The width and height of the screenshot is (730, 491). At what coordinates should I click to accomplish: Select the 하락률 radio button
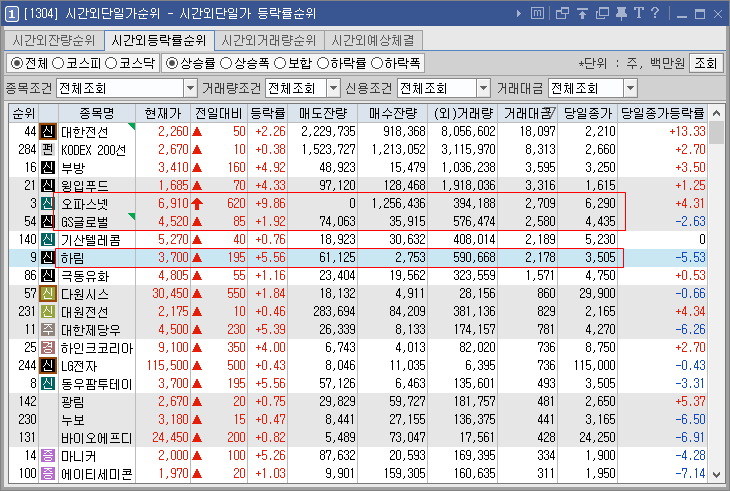323,63
